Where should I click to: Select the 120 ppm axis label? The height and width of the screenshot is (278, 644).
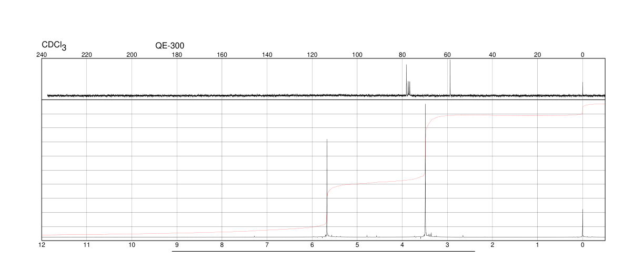pos(312,55)
